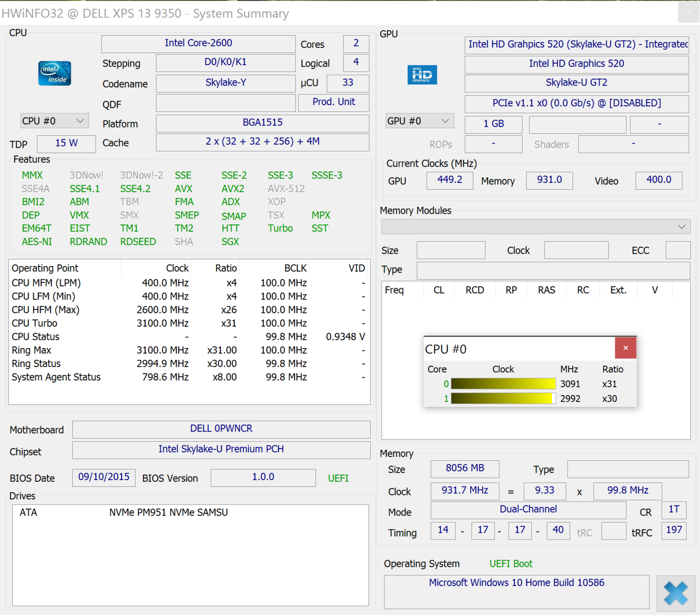Viewport: 700px width, 615px height.
Task: Open the GPU #0 selector dropdown
Action: click(419, 121)
